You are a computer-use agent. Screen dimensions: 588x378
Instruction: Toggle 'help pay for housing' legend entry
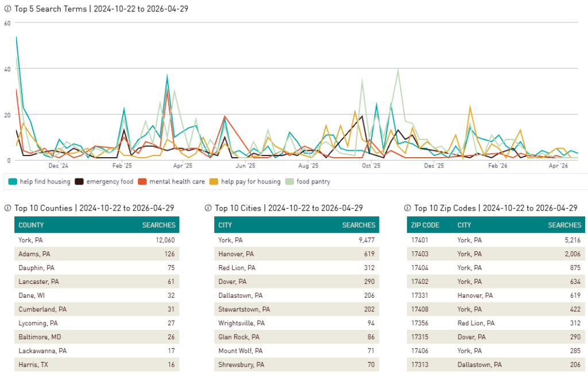[245, 182]
